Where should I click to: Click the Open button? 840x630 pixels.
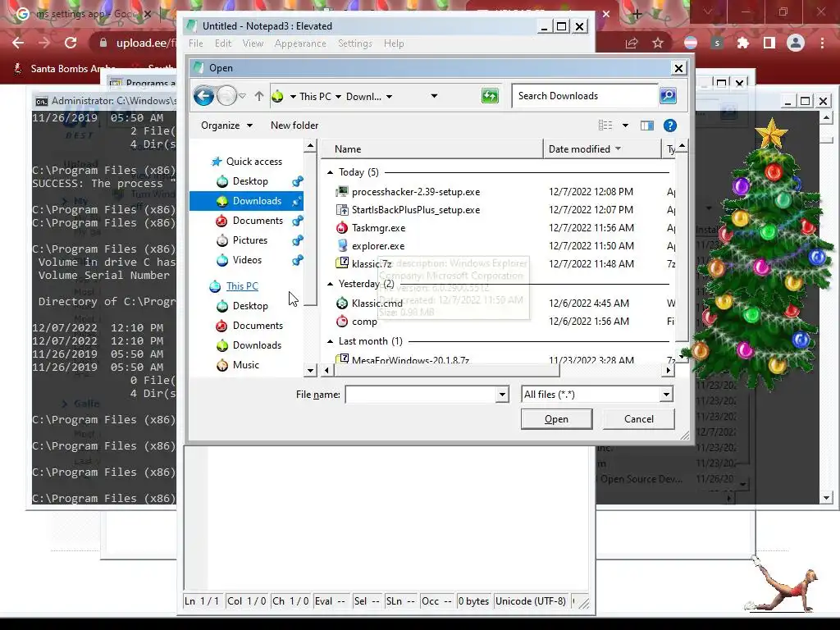557,419
